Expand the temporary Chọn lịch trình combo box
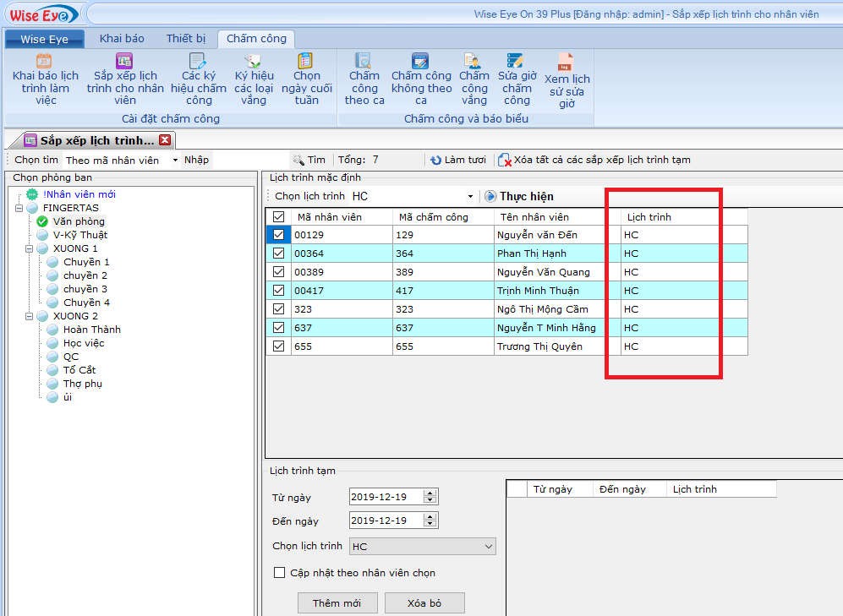The width and height of the screenshot is (843, 616). coord(488,547)
